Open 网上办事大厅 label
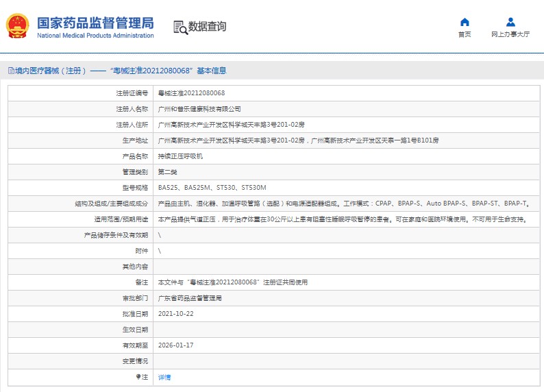 pyautogui.click(x=510, y=34)
